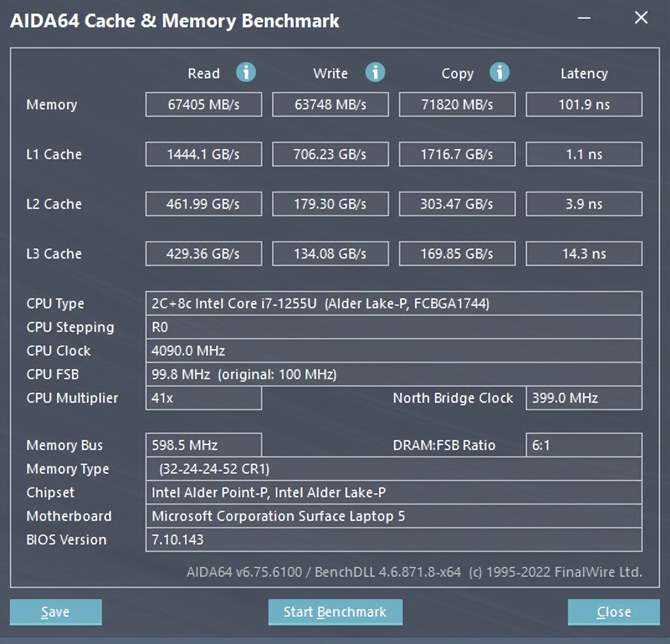Click the Memory row label
Screen dimensions: 670x644
point(52,104)
